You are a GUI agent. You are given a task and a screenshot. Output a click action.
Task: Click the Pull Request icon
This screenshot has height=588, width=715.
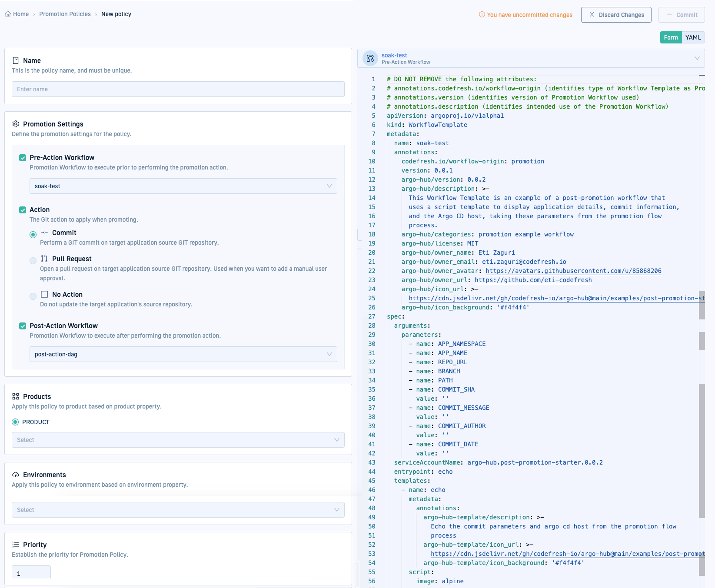(x=44, y=259)
